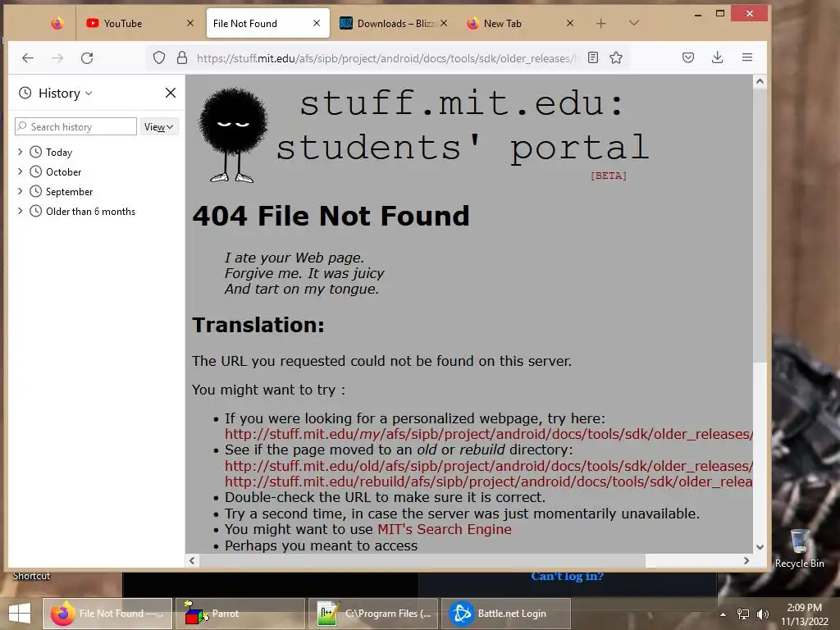Click the volume speaker tray icon

tap(762, 614)
